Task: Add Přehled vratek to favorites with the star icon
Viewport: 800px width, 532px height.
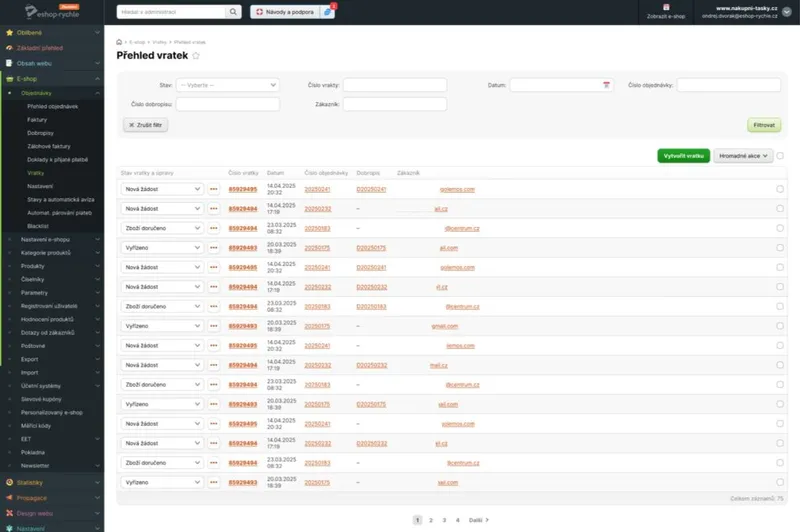Action: pos(196,56)
